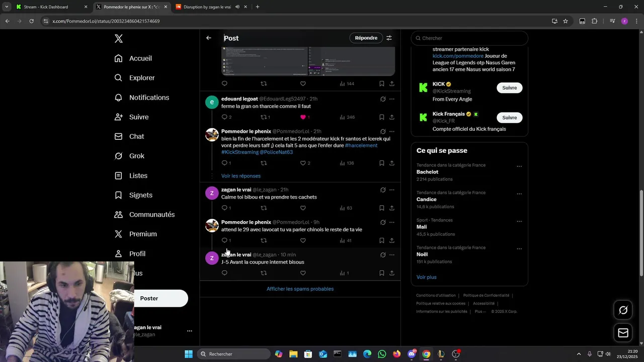The width and height of the screenshot is (644, 362).
Task: Open account menu dots beside zagan le vrai
Action: coord(190,331)
